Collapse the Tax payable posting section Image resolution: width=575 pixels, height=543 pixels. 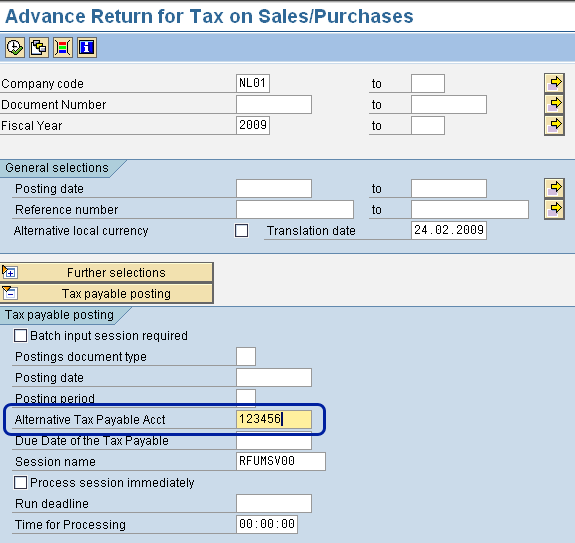coord(107,293)
